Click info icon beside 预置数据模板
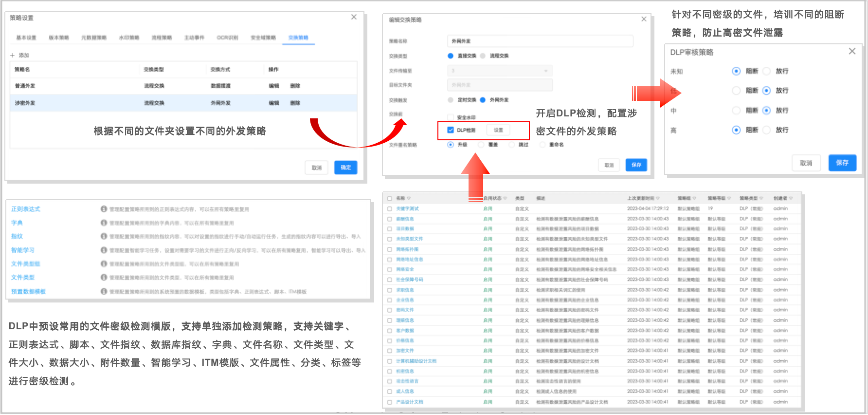The image size is (868, 415). [x=104, y=291]
